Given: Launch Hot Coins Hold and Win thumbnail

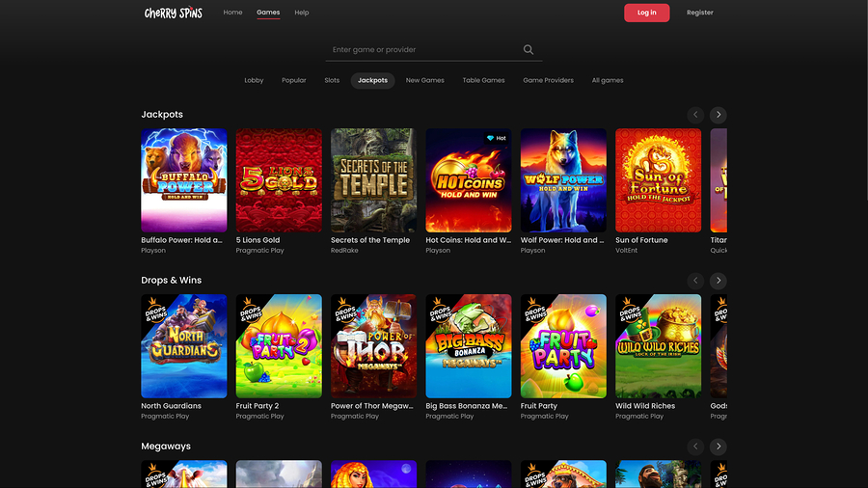Looking at the screenshot, I should [469, 180].
